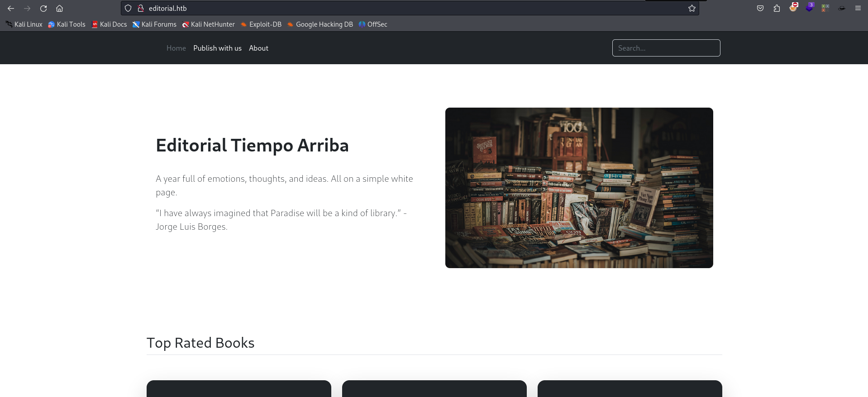Bookmark this page with star icon
The image size is (868, 397).
coord(692,8)
